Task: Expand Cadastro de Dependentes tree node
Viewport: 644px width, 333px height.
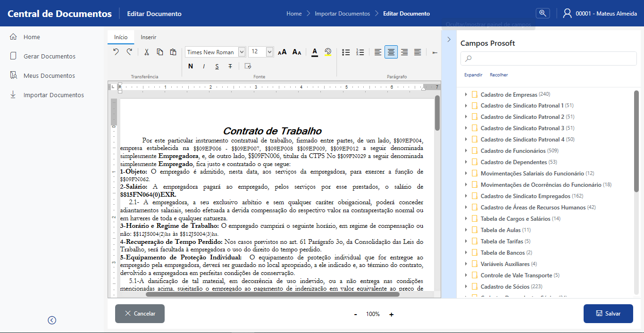Action: point(466,162)
